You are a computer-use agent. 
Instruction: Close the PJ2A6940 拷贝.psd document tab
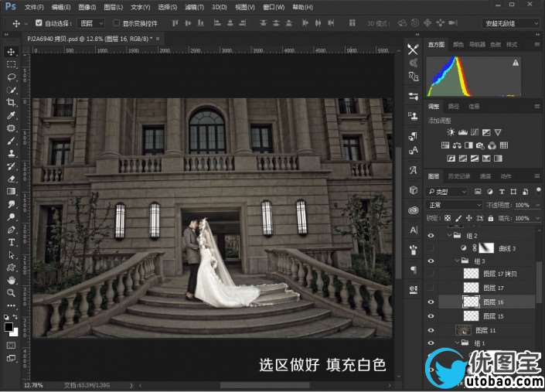158,39
